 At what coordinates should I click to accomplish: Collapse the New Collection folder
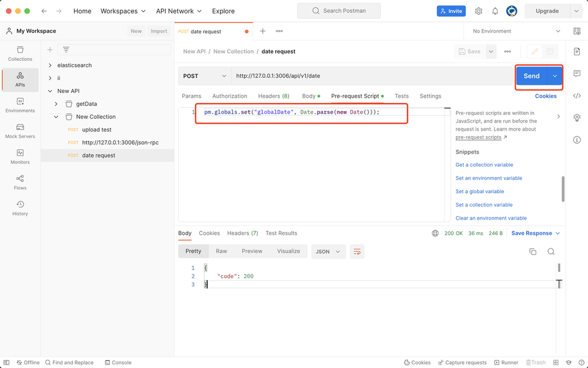[x=56, y=117]
